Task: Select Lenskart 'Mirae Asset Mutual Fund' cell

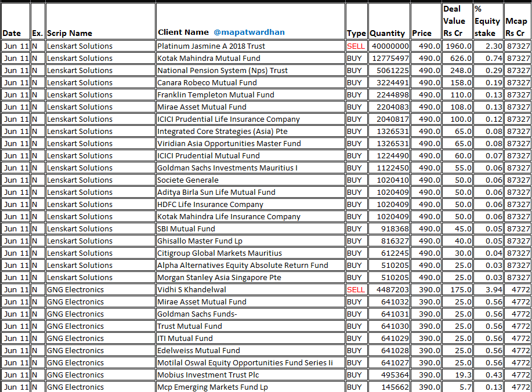Action: point(251,107)
